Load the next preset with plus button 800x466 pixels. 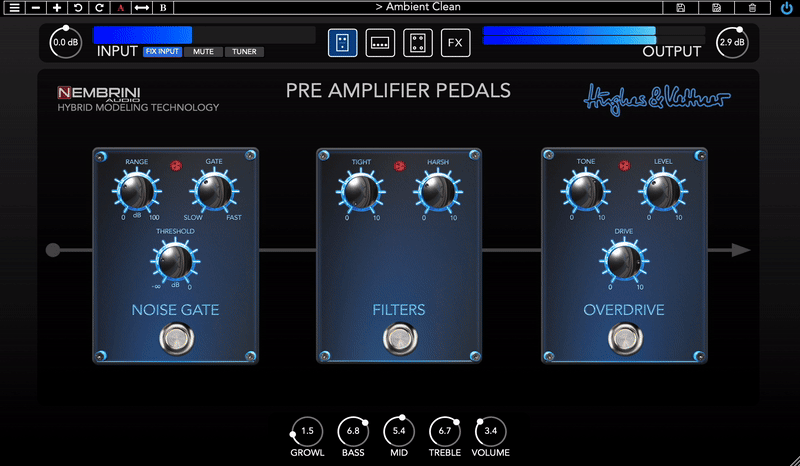point(57,8)
